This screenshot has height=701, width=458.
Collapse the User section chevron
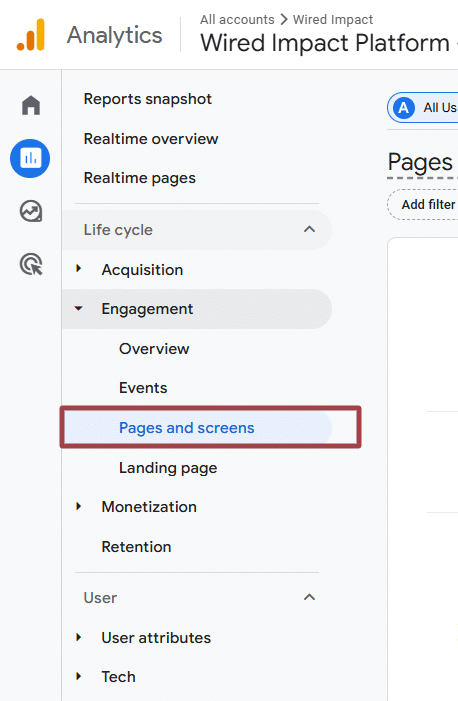click(x=310, y=597)
